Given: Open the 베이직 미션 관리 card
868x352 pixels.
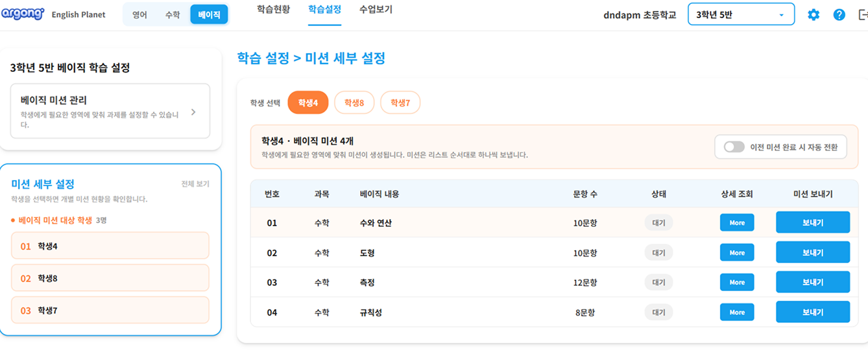Looking at the screenshot, I should click(110, 111).
